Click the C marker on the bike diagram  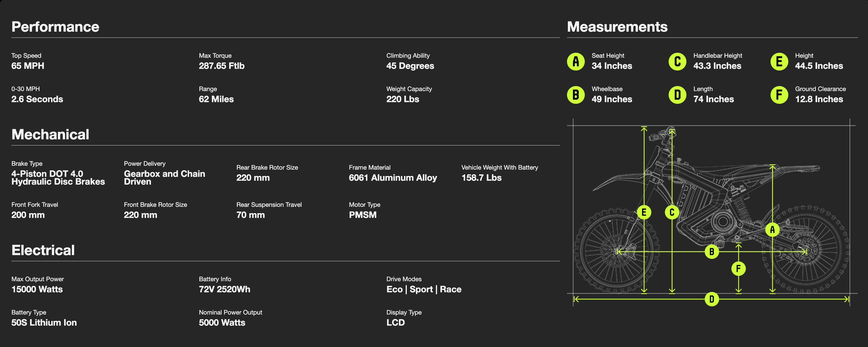pyautogui.click(x=672, y=212)
